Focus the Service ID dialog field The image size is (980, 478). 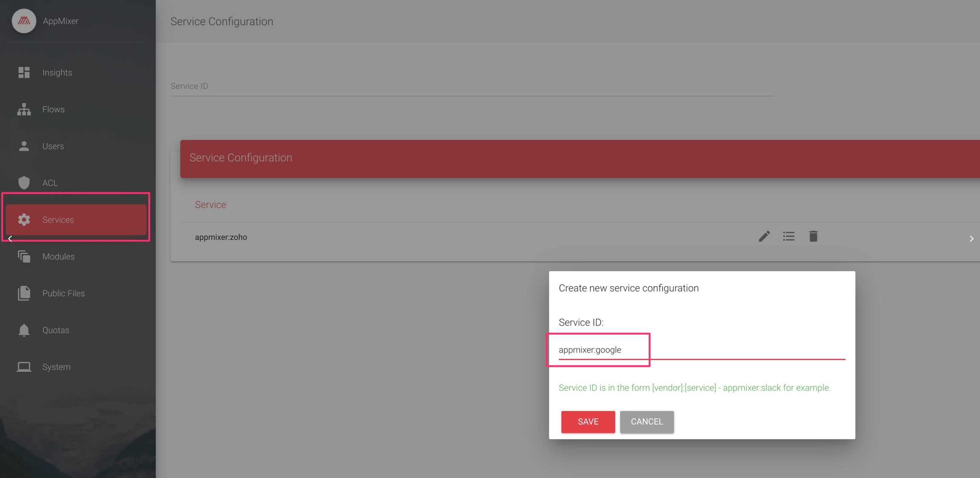(x=701, y=350)
